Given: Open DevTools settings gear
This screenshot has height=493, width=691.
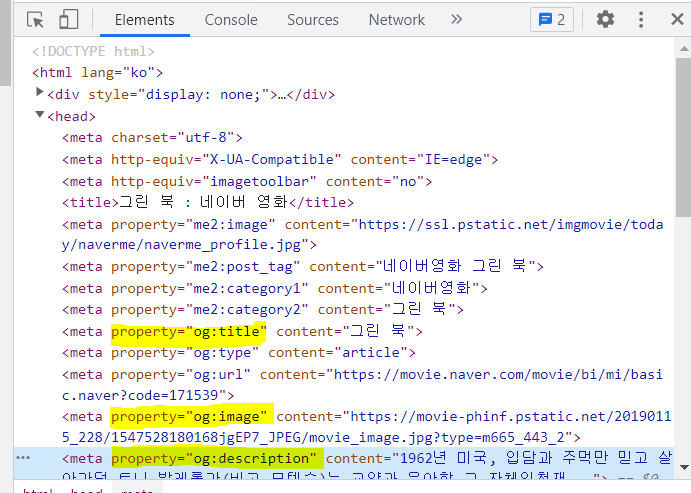Looking at the screenshot, I should [605, 19].
